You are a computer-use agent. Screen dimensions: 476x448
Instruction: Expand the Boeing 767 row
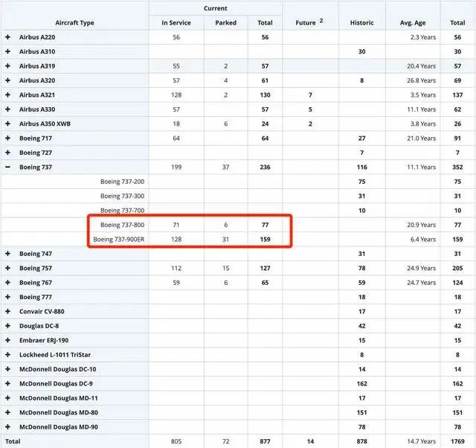[x=8, y=283]
